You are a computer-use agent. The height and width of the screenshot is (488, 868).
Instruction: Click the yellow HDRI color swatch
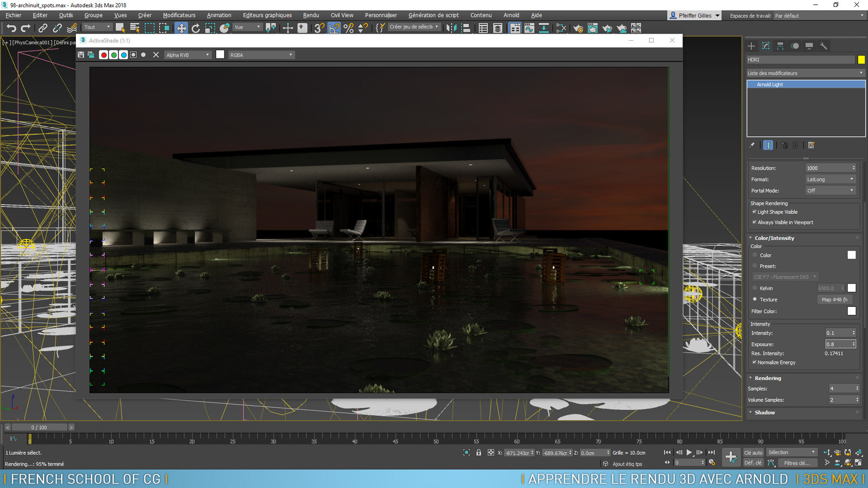click(x=862, y=60)
